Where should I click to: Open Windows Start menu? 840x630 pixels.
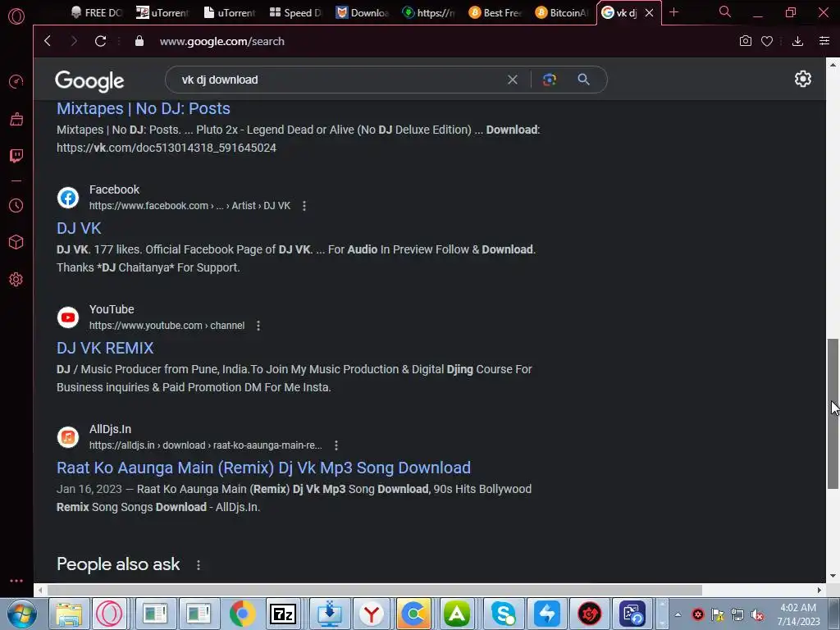tap(22, 614)
